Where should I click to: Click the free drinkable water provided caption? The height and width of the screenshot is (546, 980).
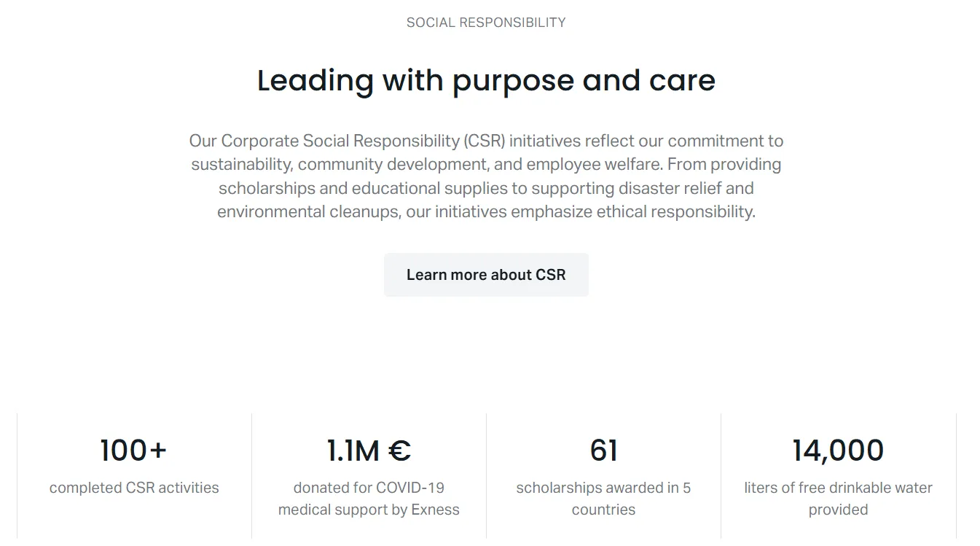[x=838, y=498]
